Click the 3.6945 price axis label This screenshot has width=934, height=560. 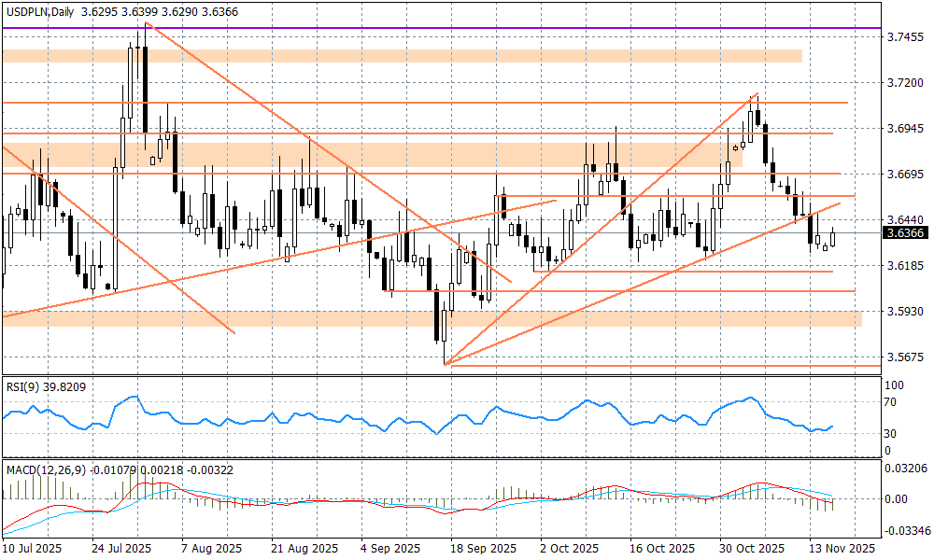point(904,129)
